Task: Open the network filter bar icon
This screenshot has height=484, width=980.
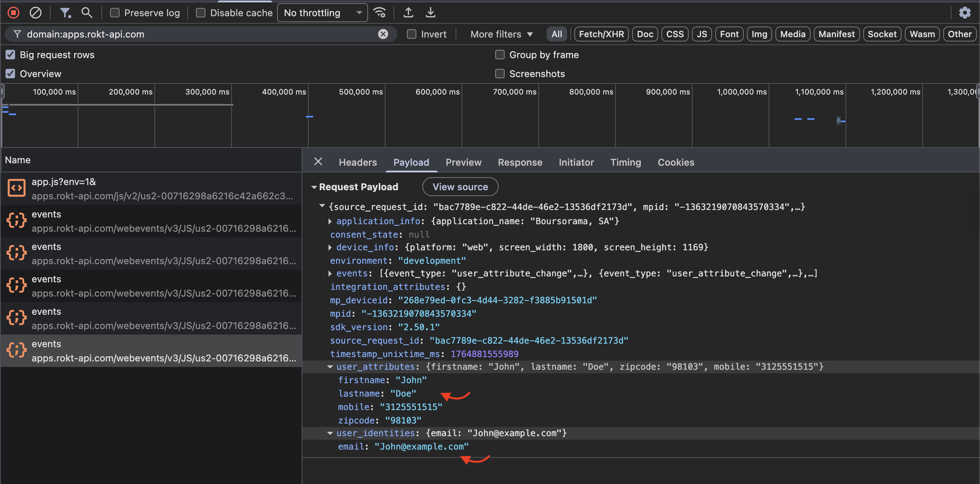Action: 65,12
